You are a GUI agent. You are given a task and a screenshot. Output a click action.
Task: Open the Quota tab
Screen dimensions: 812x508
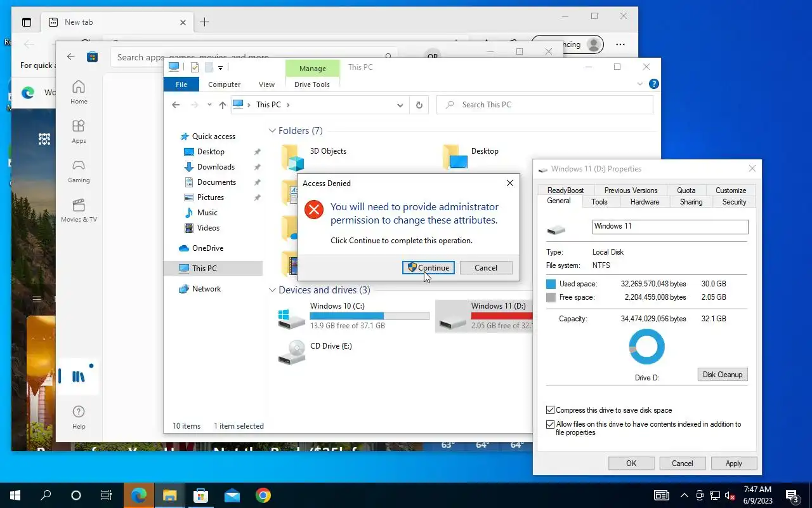[x=686, y=190]
